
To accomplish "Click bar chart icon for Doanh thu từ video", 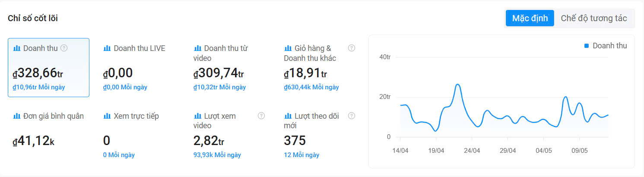I will point(197,48).
